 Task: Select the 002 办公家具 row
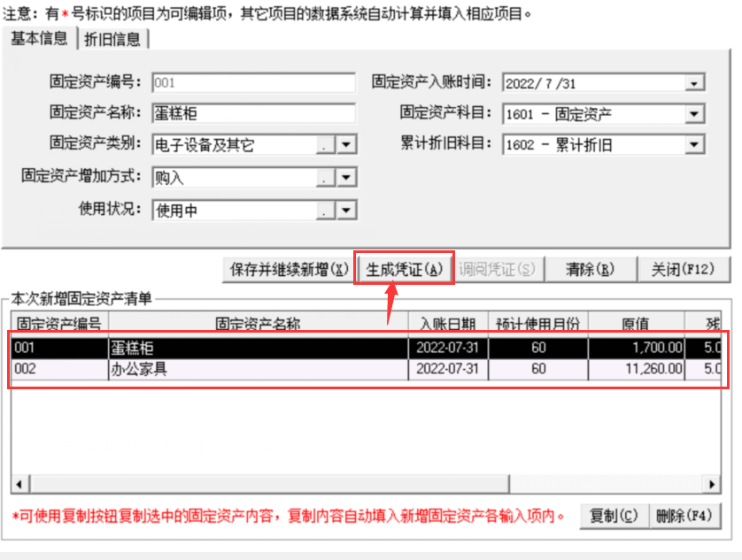pos(366,369)
